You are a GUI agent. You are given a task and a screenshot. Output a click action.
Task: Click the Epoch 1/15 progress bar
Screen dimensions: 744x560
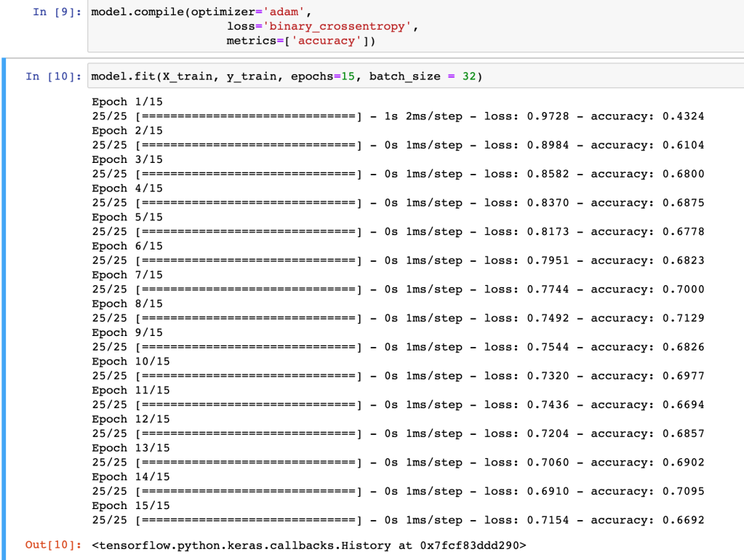click(x=249, y=116)
